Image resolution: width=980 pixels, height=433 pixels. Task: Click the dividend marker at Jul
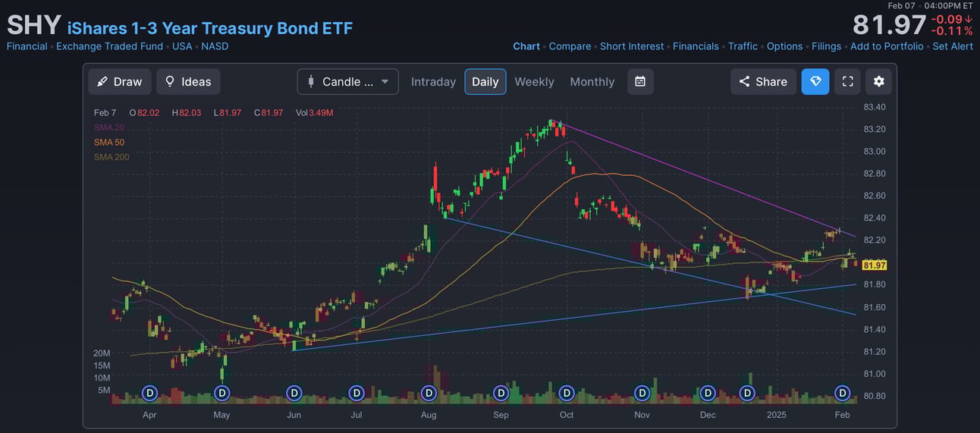[357, 393]
